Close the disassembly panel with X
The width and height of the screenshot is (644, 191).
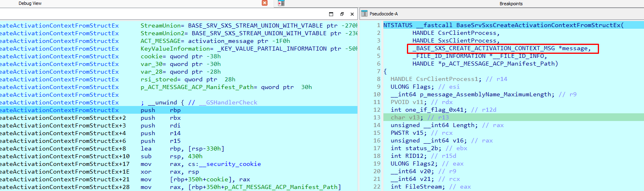[352, 14]
